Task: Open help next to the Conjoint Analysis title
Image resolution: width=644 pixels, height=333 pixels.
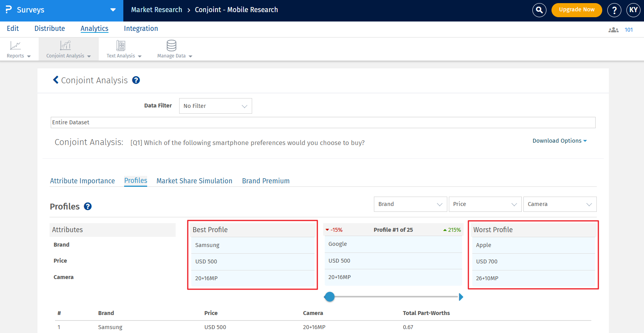Action: tap(136, 80)
